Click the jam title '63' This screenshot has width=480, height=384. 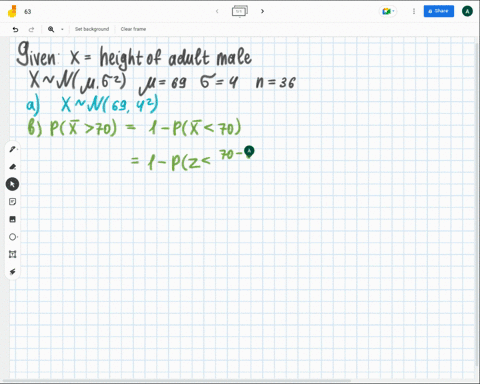28,12
